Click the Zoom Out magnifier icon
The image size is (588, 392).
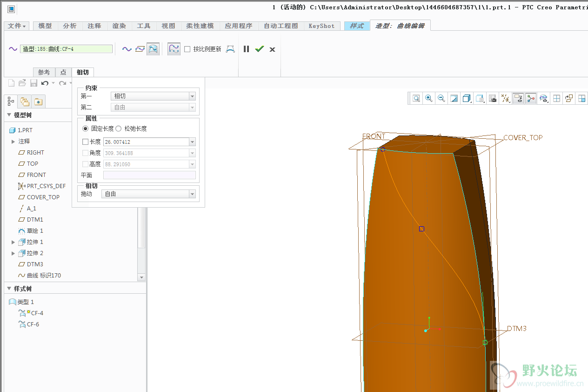click(x=441, y=98)
